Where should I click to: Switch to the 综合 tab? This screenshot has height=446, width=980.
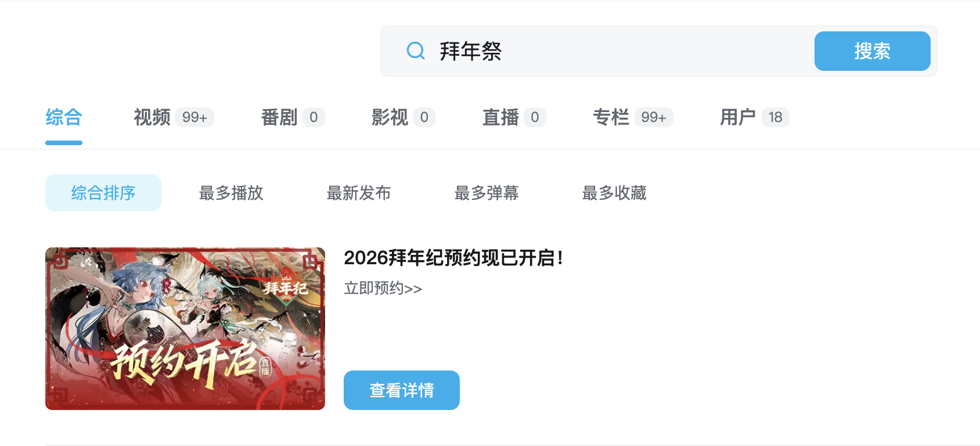[64, 117]
